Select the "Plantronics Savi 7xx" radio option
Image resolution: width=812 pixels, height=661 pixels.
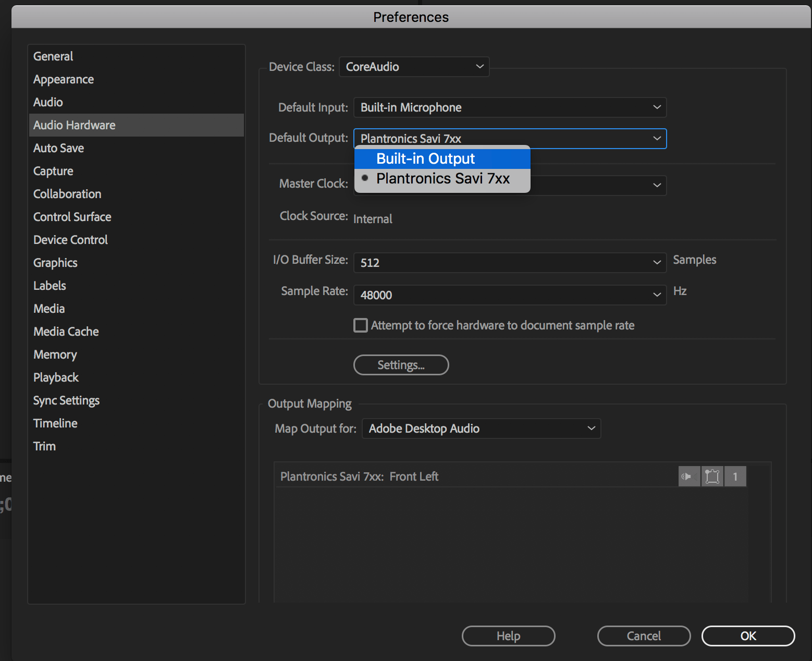442,178
